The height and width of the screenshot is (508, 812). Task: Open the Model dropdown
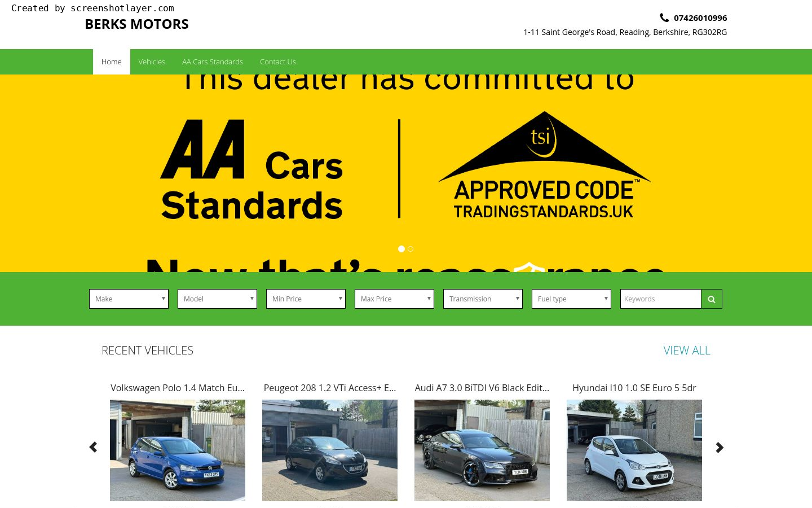point(217,299)
